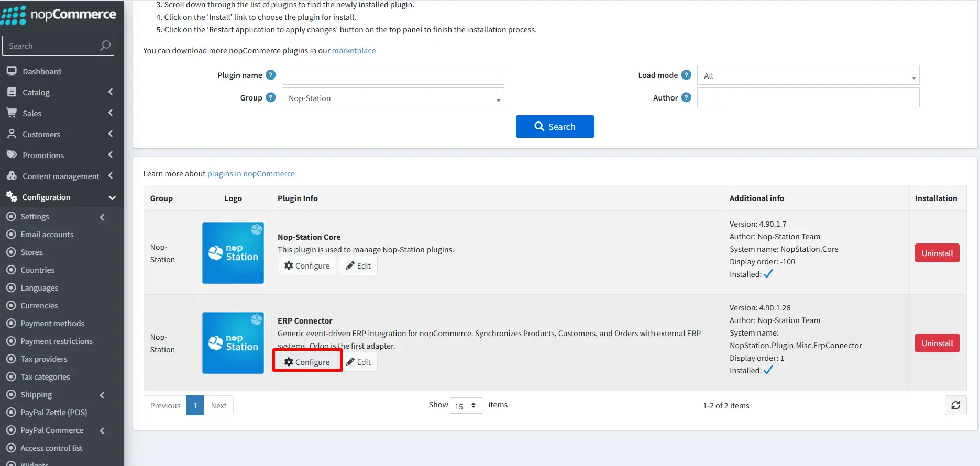
Task: Click the blue Search button
Action: [x=555, y=126]
